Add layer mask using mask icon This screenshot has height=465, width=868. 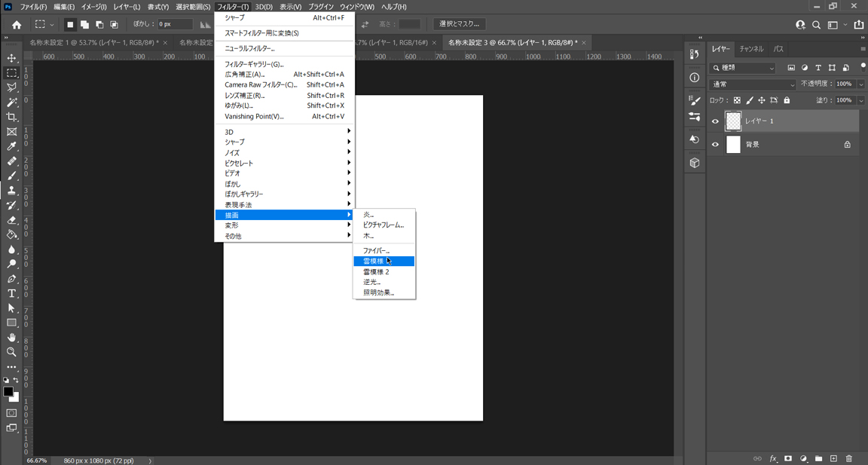[x=788, y=458]
